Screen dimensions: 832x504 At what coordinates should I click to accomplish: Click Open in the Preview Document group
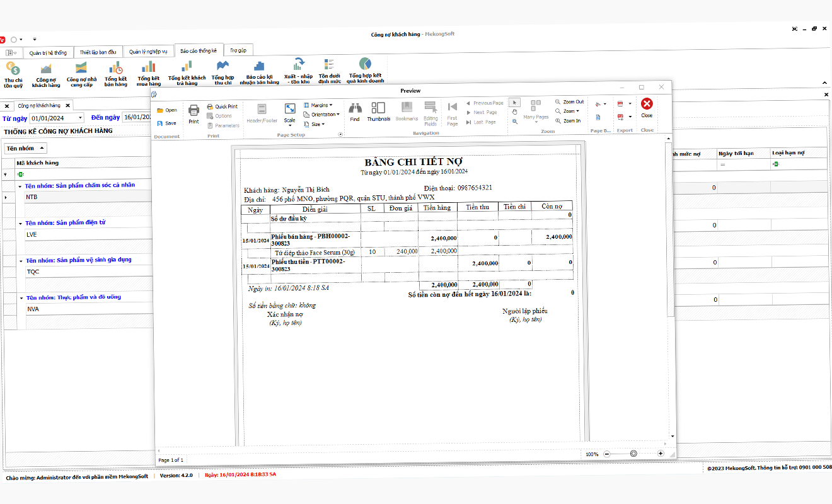click(x=167, y=110)
